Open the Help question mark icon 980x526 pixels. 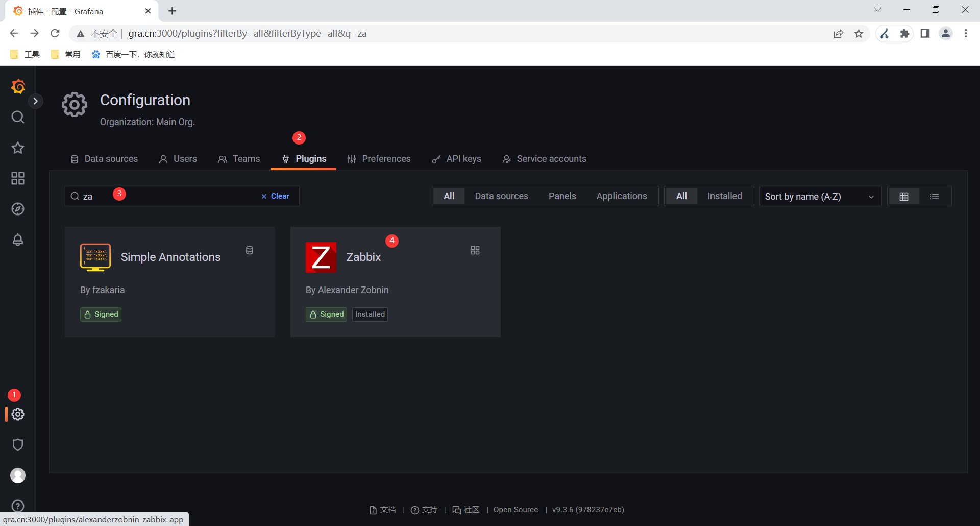click(18, 506)
